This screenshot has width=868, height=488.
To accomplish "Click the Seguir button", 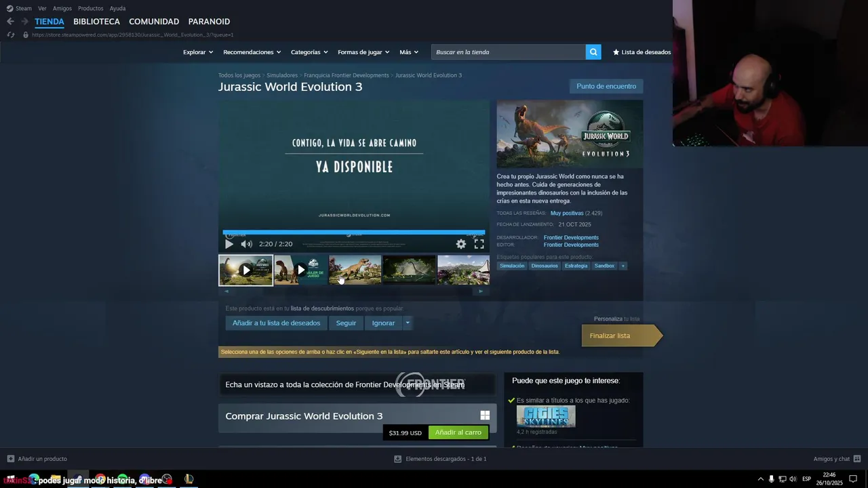I will (x=346, y=323).
